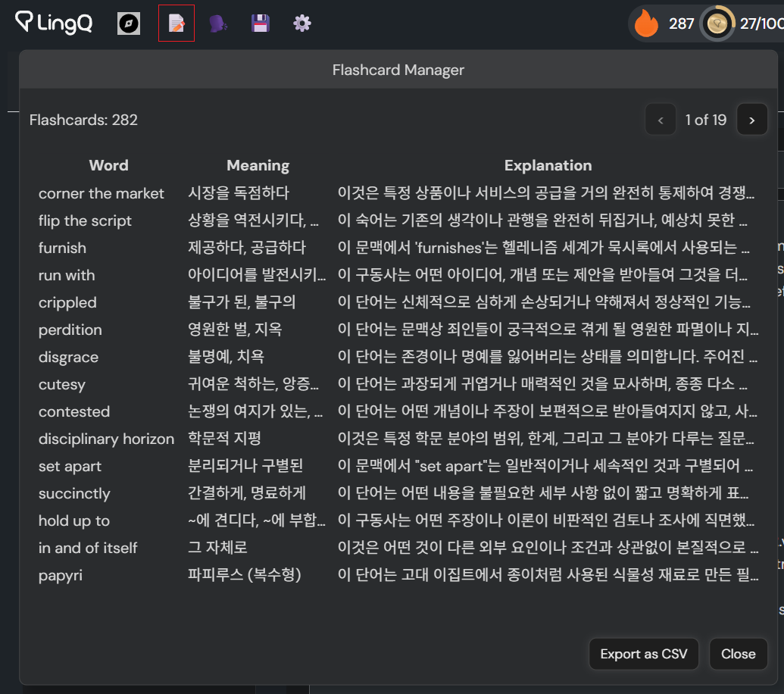784x694 pixels.
Task: Click the LingQ logo
Action: (54, 23)
